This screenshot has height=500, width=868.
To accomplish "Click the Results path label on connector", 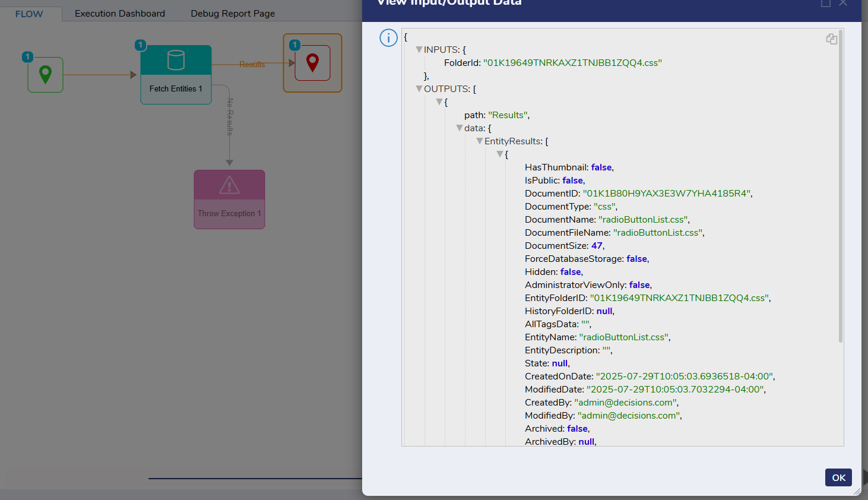I will [x=252, y=64].
